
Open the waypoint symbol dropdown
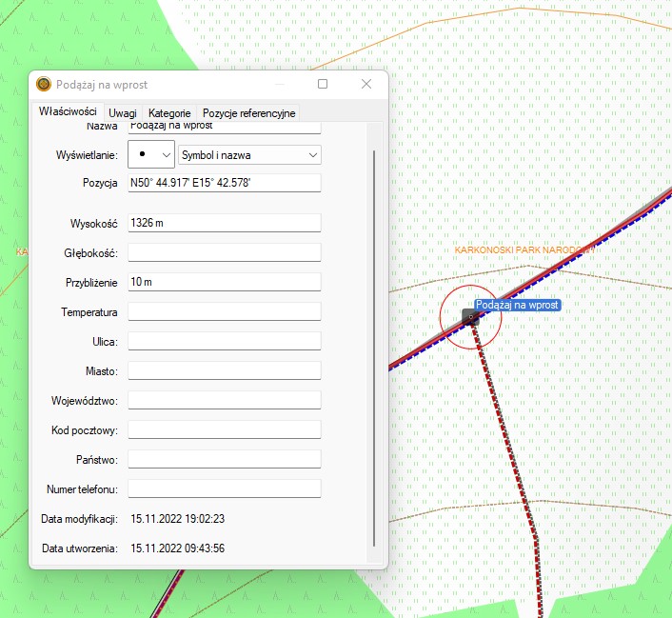point(151,154)
